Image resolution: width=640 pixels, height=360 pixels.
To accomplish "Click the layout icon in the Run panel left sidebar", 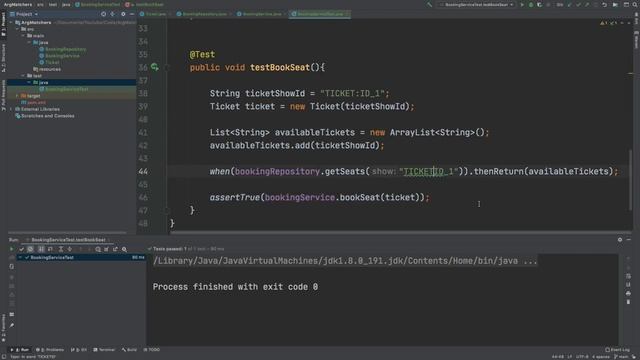I will pos(11,314).
